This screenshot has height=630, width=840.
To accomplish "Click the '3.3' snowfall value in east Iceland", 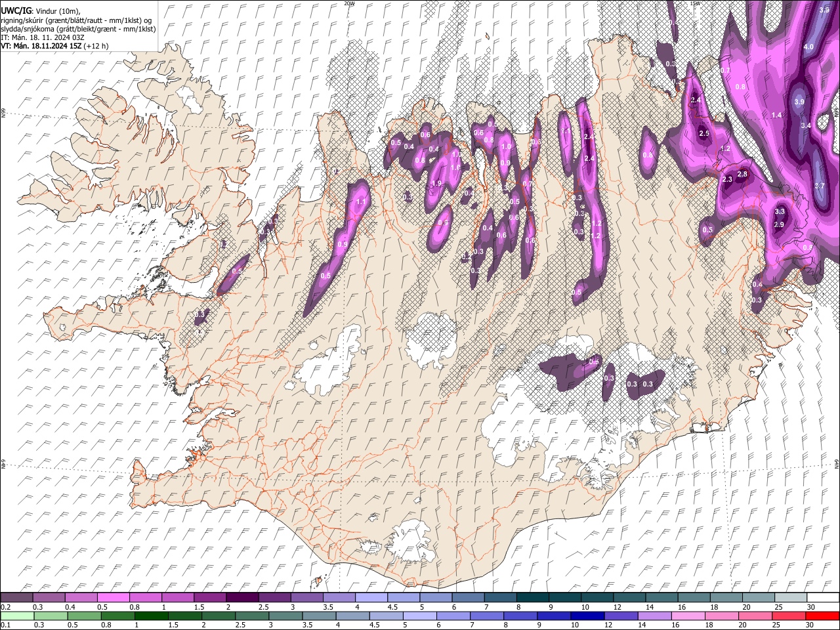I will tap(780, 212).
